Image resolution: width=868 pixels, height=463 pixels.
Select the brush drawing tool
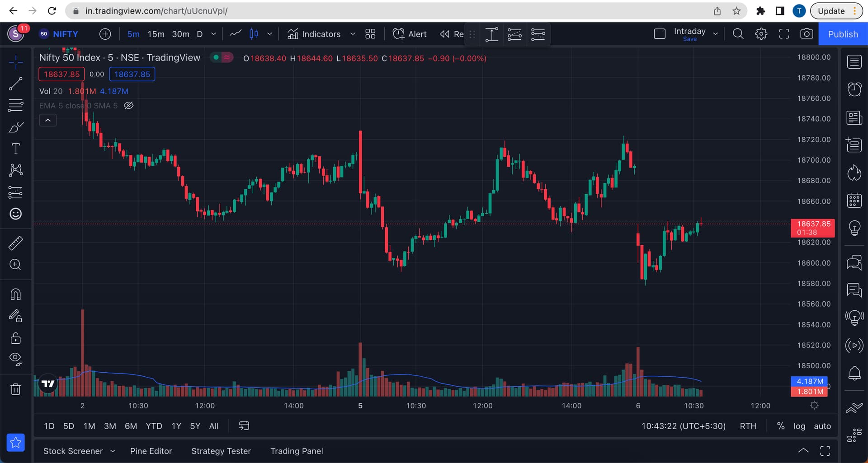[x=16, y=127]
